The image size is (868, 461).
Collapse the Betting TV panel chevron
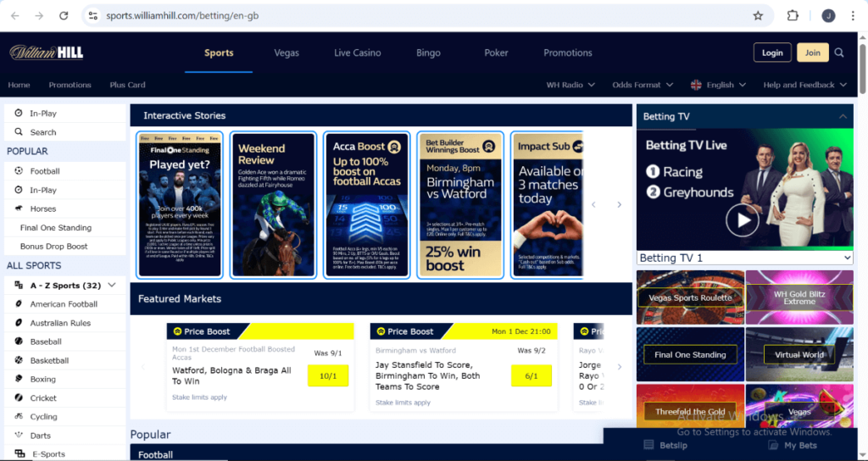point(843,116)
